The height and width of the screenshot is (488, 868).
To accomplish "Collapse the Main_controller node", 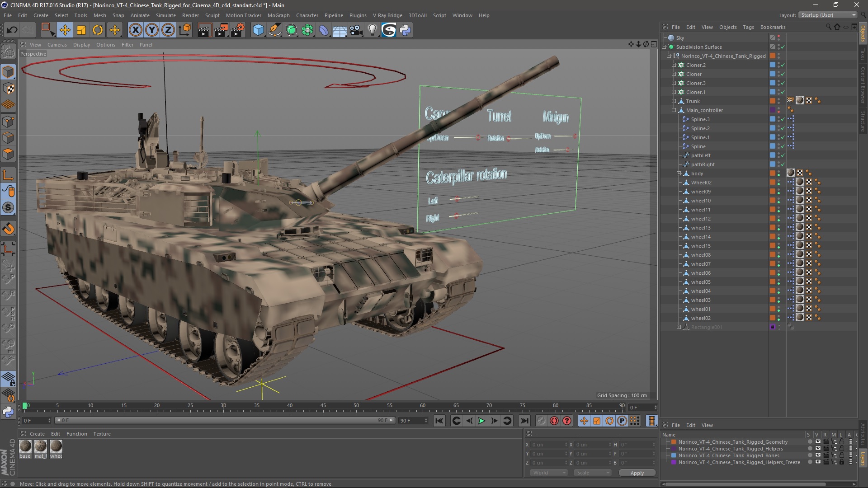I will point(674,110).
